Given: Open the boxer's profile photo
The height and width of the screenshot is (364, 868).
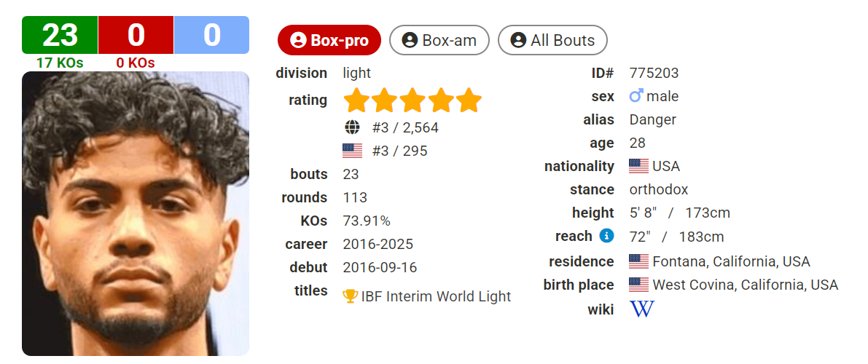Looking at the screenshot, I should pos(136,213).
